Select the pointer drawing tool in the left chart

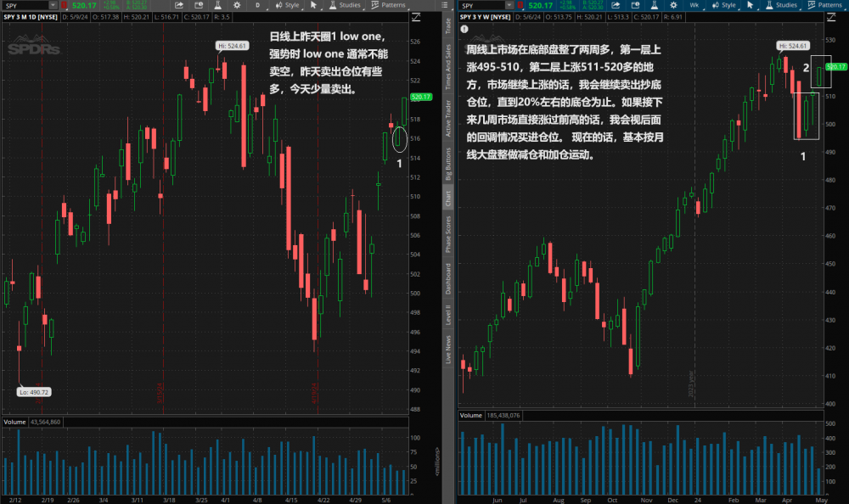[314, 5]
